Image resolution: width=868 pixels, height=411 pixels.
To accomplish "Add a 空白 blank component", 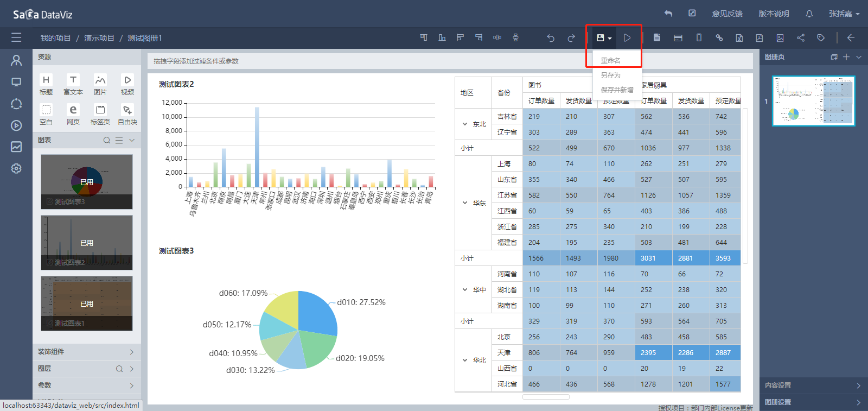I will [x=46, y=115].
